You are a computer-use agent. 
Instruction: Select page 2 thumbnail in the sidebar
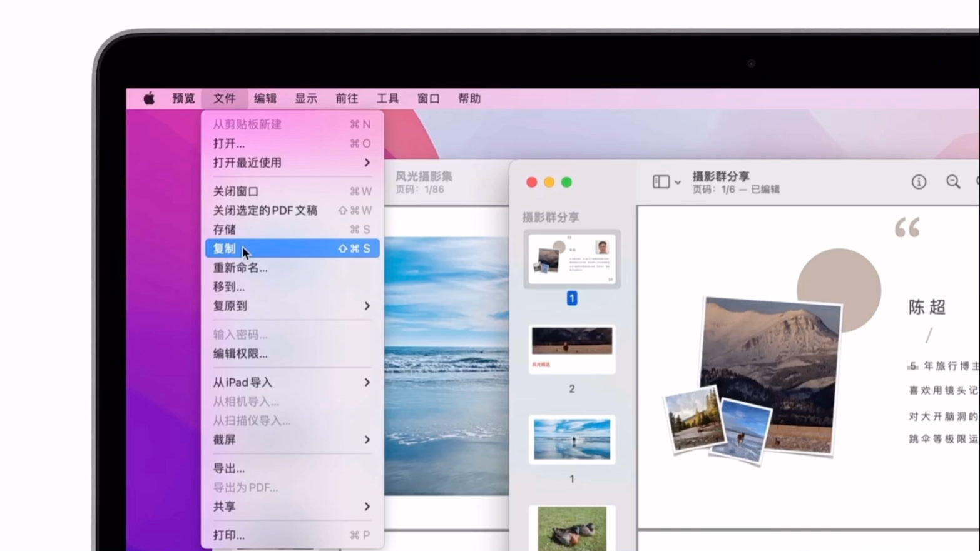571,348
